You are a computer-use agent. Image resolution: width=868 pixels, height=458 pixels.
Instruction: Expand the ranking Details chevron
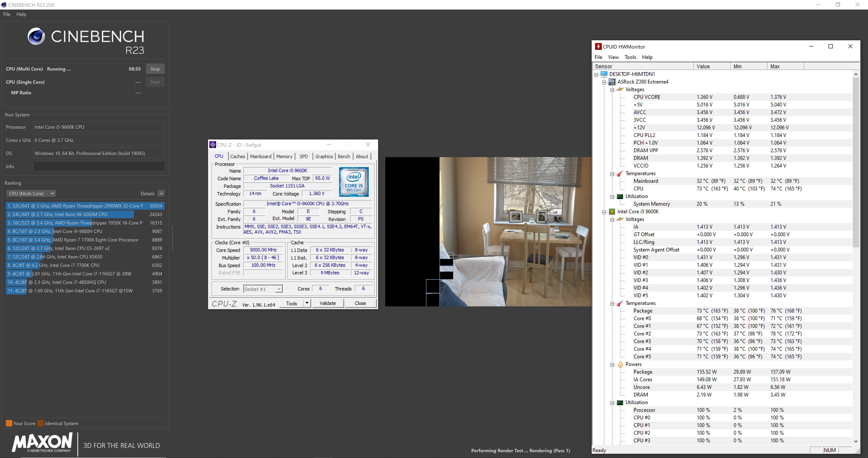161,194
